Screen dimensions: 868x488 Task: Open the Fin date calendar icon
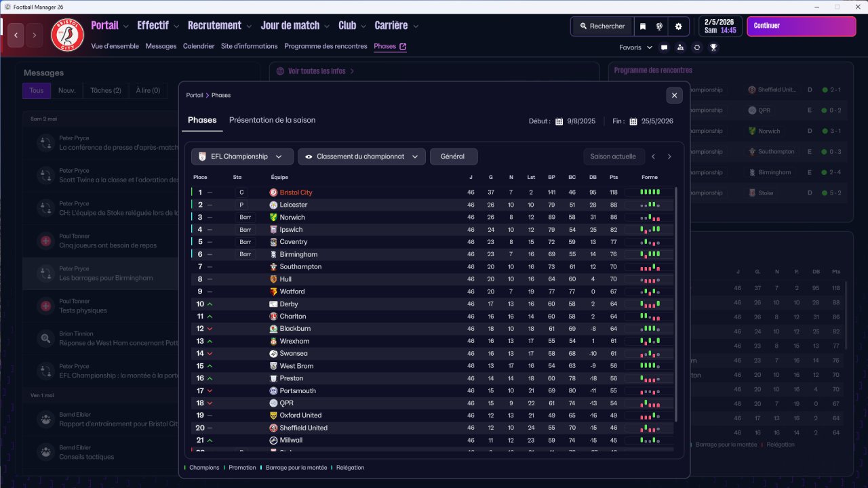tap(633, 121)
